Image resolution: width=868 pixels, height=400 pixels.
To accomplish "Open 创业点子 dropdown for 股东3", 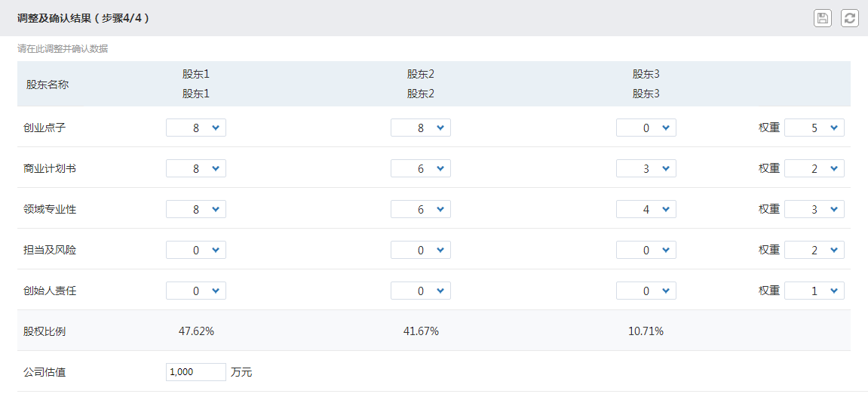I will tap(646, 128).
